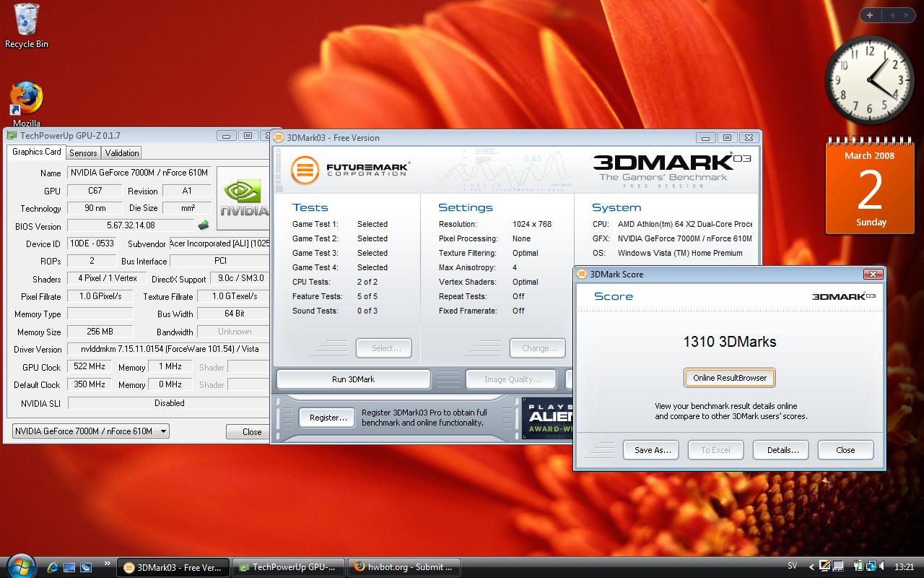Click Save As in the score dialog
The image size is (924, 578).
pos(653,450)
